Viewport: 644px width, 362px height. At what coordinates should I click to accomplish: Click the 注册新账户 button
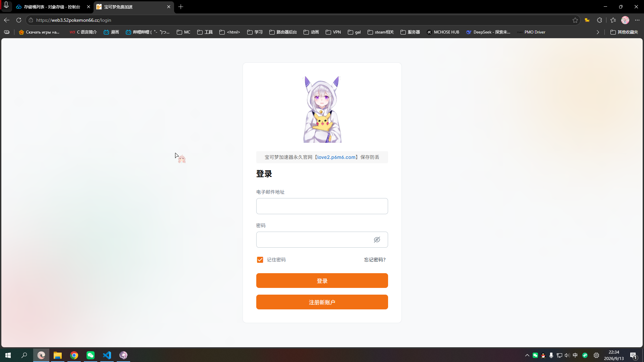(322, 302)
